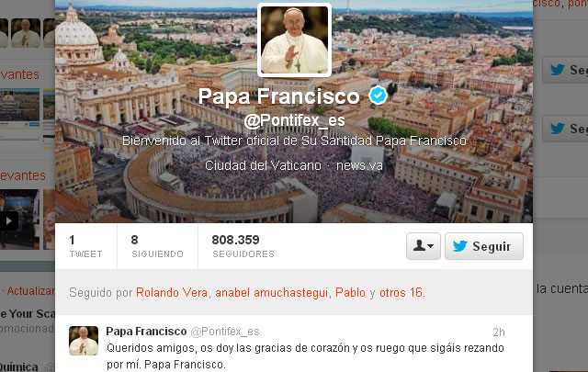This screenshot has width=588, height=372.
Task: Click the top-right background Twitter follow button
Action: pos(566,70)
